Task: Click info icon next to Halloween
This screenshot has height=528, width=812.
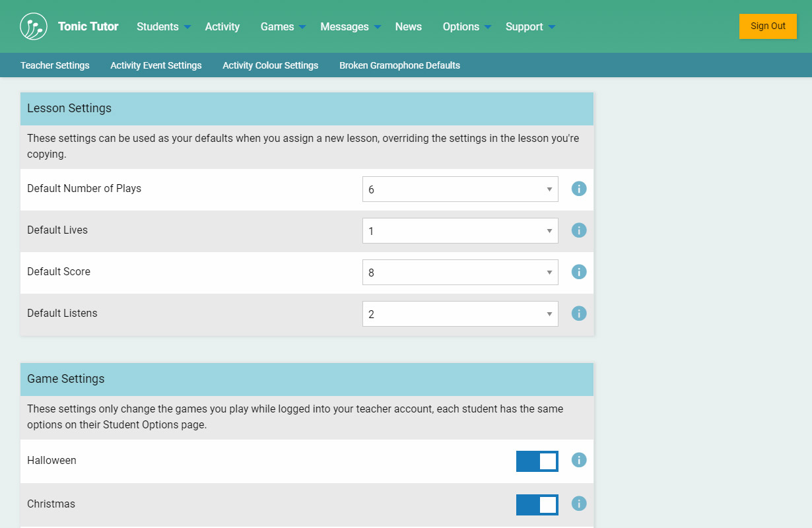Action: [x=579, y=460]
